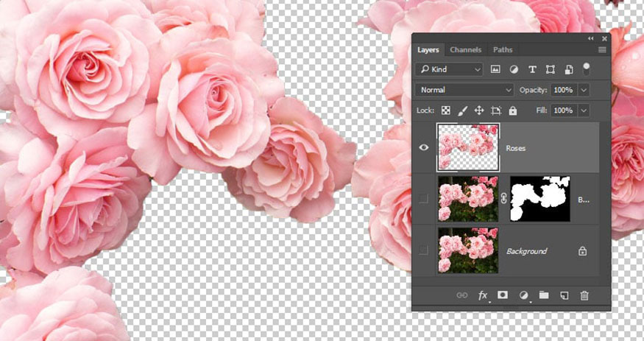Filter for smart objects
The image size is (644, 341).
569,69
